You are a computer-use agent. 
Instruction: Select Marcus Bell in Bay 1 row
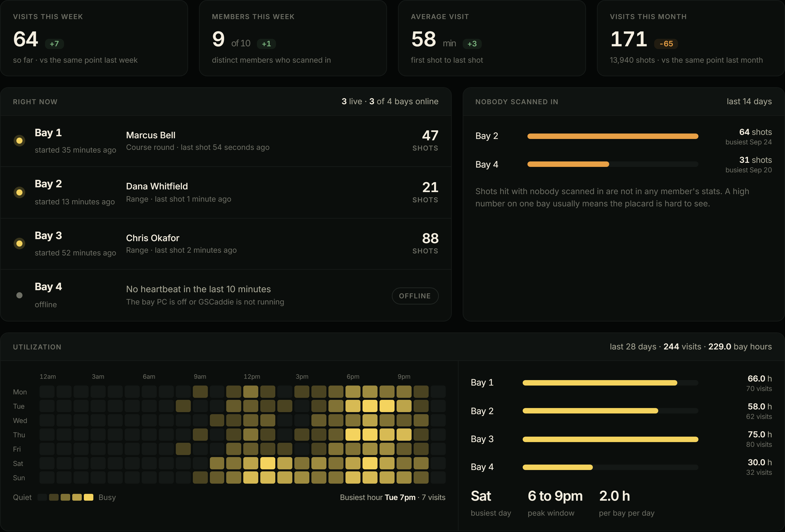[151, 135]
